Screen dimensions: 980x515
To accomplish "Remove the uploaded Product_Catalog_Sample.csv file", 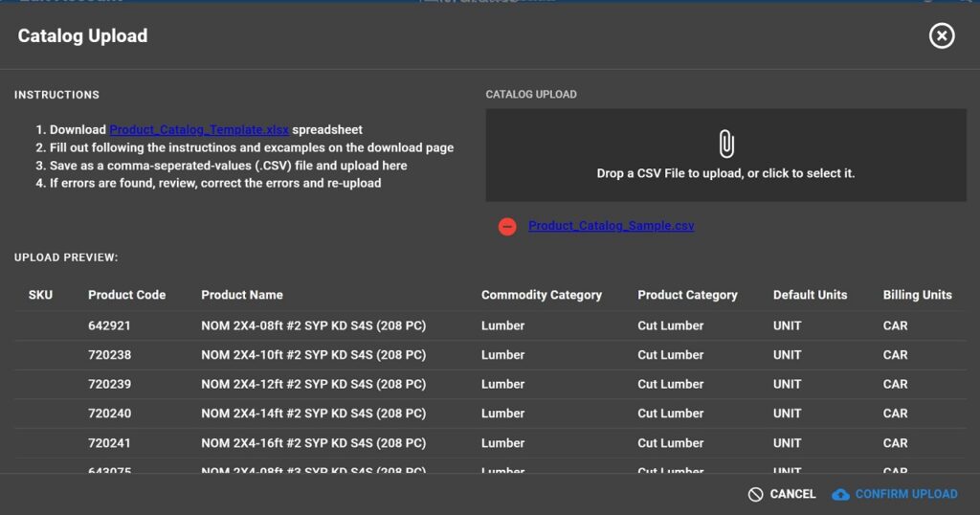I will 507,227.
